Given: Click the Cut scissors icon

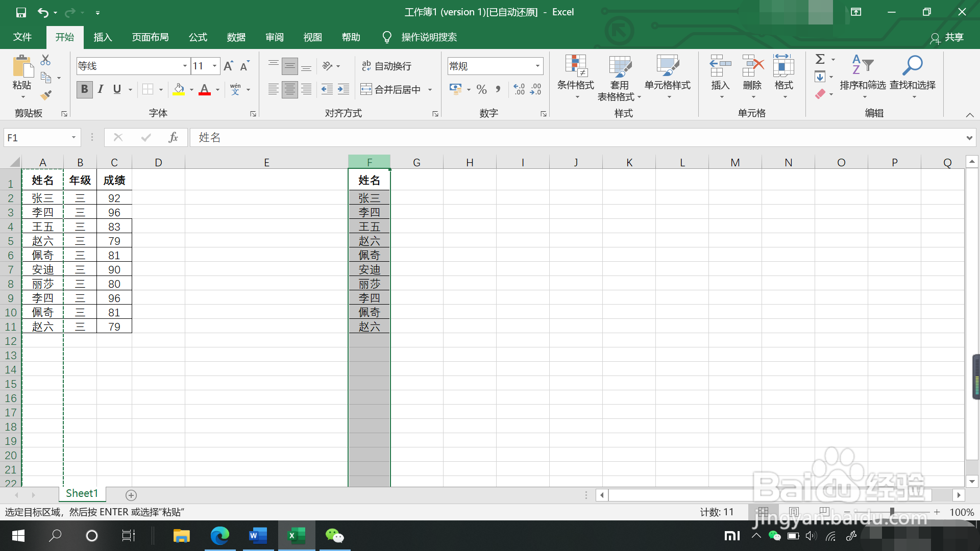Looking at the screenshot, I should click(45, 60).
